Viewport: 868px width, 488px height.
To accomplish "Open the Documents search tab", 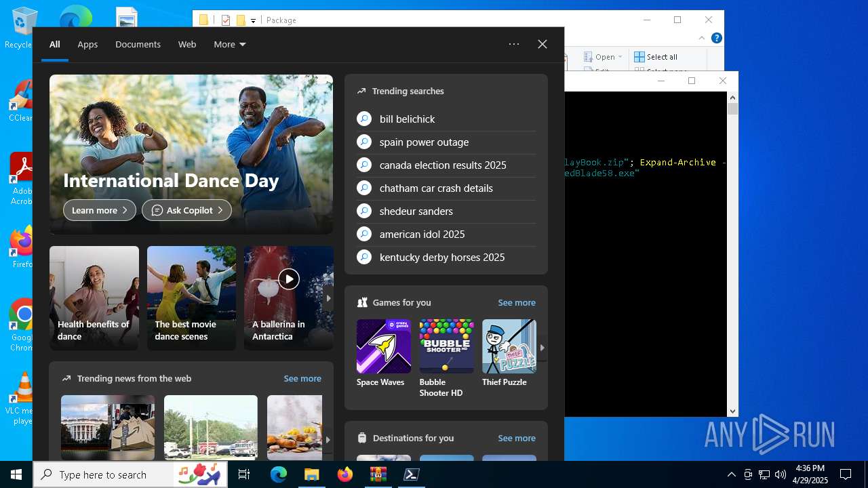I will 138,44.
